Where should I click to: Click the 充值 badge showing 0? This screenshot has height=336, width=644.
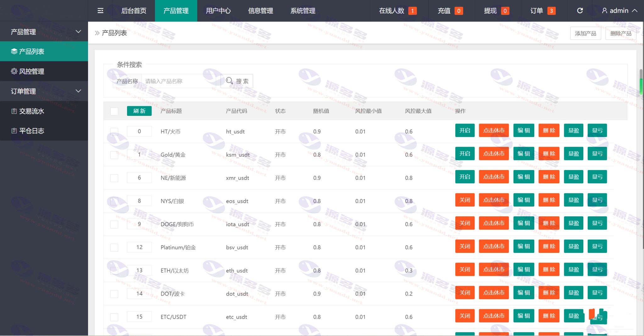click(x=458, y=11)
